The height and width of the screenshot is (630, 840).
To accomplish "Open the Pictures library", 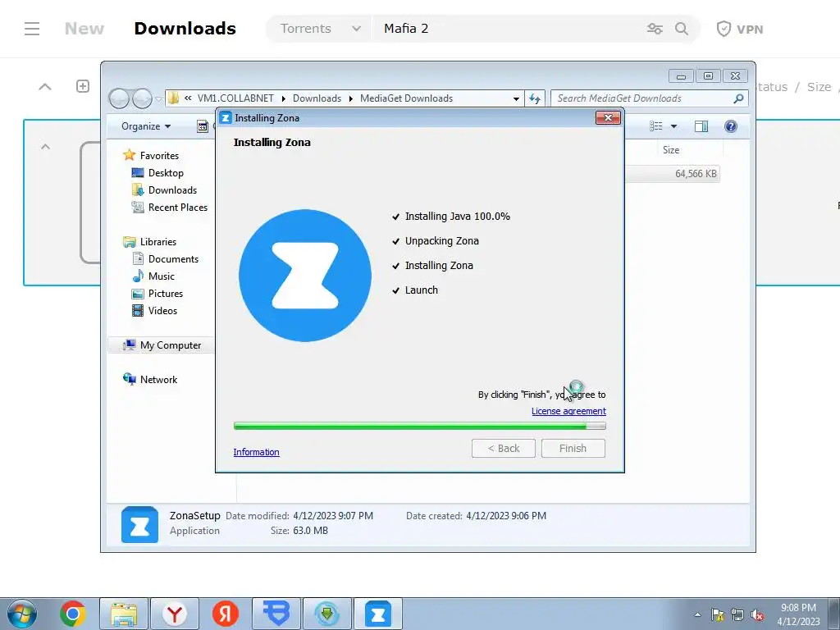I will coord(165,294).
